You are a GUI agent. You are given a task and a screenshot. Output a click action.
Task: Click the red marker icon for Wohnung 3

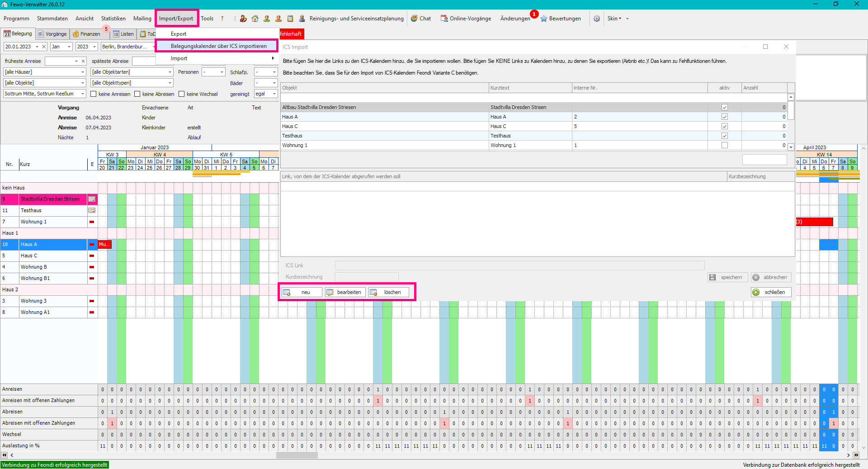[x=92, y=301]
